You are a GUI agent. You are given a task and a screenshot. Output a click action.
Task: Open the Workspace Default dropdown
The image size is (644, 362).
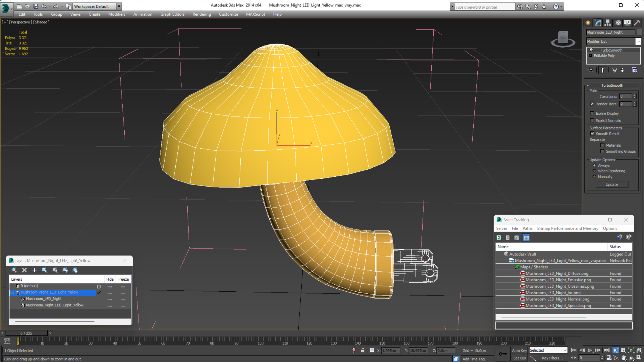[114, 6]
